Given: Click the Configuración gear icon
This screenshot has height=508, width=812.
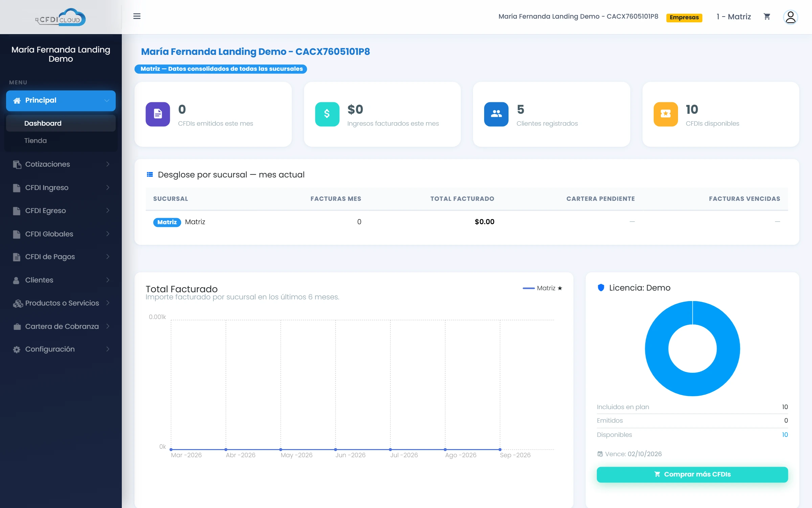Looking at the screenshot, I should point(17,350).
